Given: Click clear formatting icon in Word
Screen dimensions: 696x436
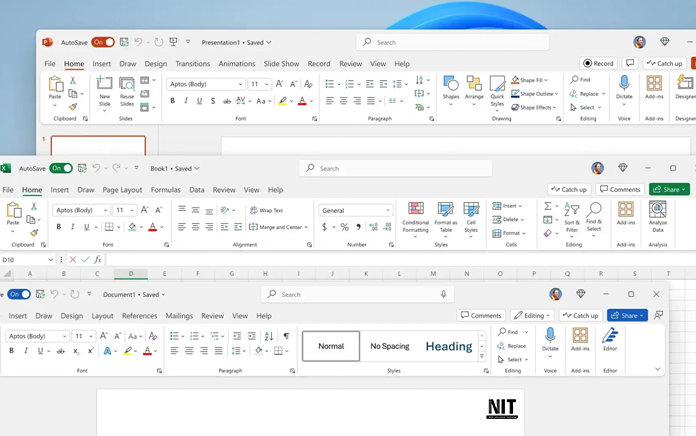Looking at the screenshot, I should (x=153, y=336).
